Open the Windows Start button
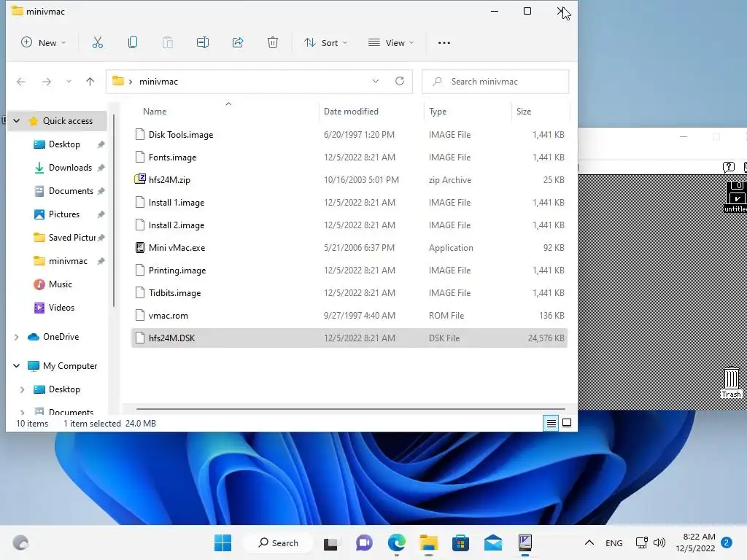Image resolution: width=747 pixels, height=560 pixels. (222, 542)
